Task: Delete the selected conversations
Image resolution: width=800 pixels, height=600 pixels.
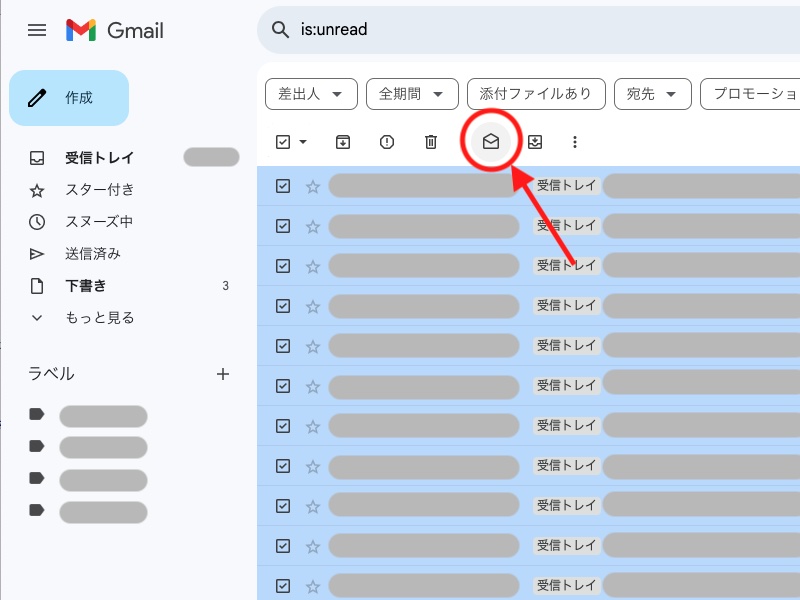Action: [x=430, y=141]
